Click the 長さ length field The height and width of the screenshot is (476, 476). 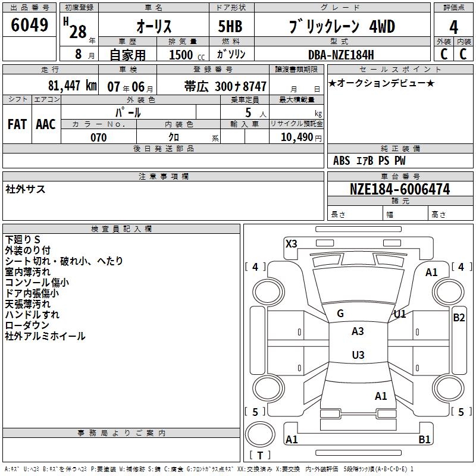(355, 214)
